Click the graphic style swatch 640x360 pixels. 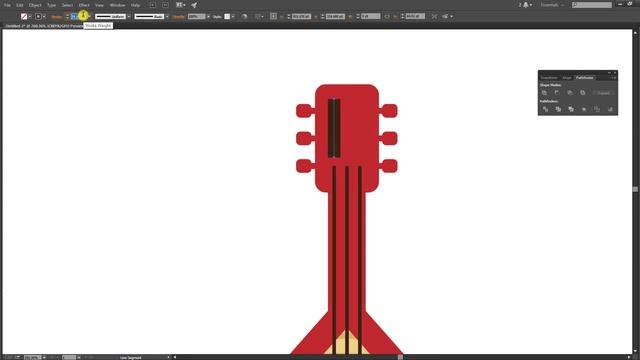pyautogui.click(x=227, y=16)
